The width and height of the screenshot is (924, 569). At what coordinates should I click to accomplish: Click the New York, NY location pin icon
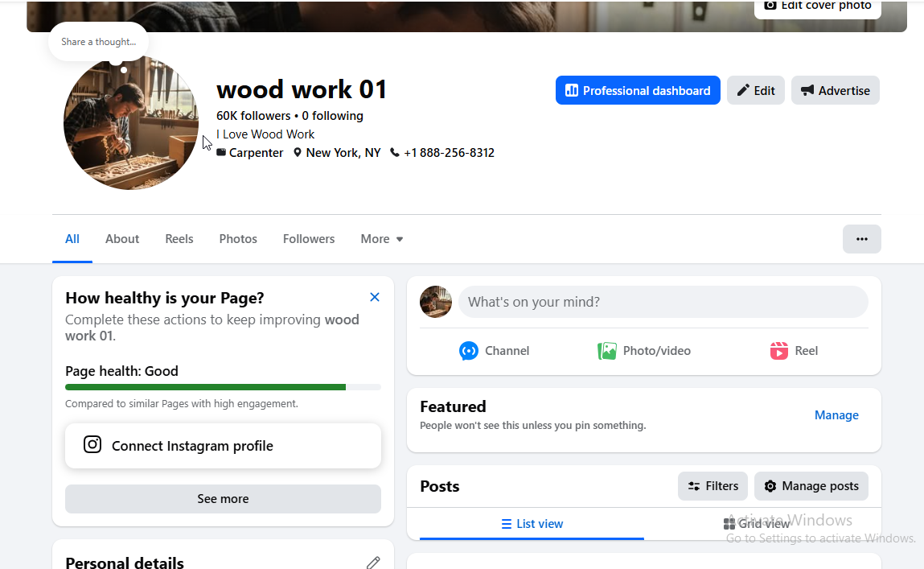[298, 152]
